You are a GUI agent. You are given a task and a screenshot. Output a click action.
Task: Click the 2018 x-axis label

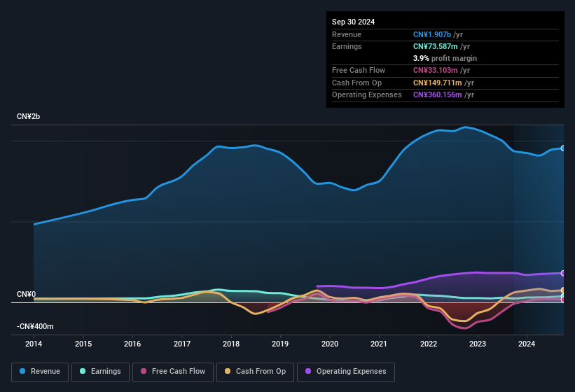click(x=231, y=344)
